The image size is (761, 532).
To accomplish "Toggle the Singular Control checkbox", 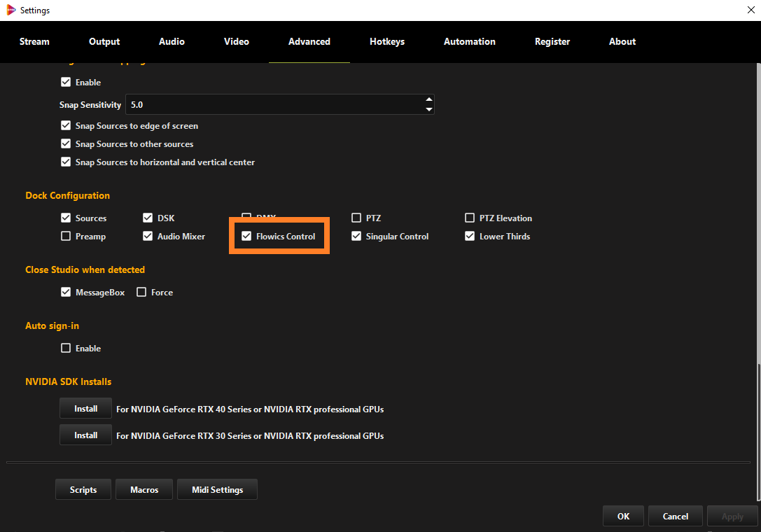I will (356, 236).
